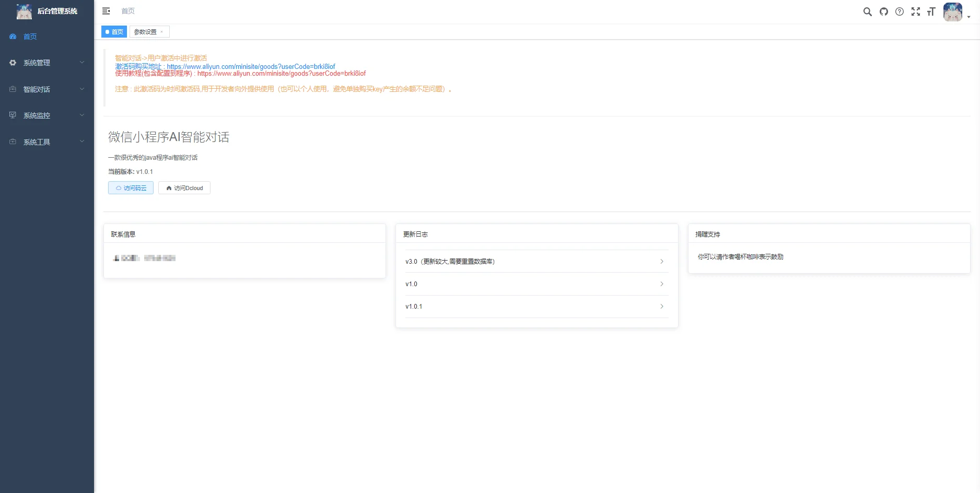This screenshot has width=980, height=493.
Task: Click the help question mark icon
Action: click(x=899, y=11)
